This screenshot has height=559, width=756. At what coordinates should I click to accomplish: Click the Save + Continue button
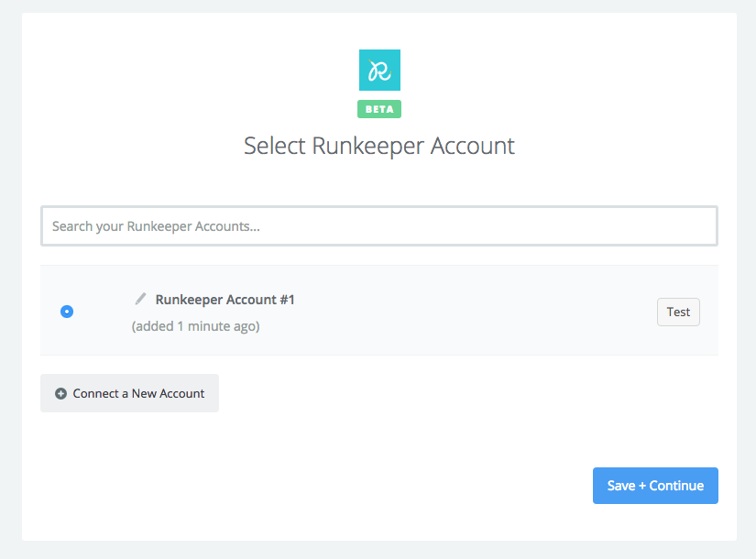(656, 486)
